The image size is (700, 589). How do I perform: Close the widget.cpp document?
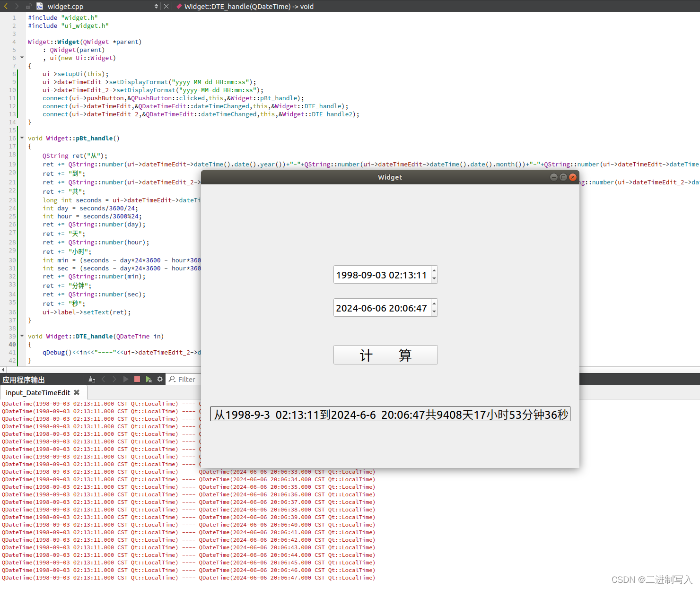pyautogui.click(x=166, y=6)
